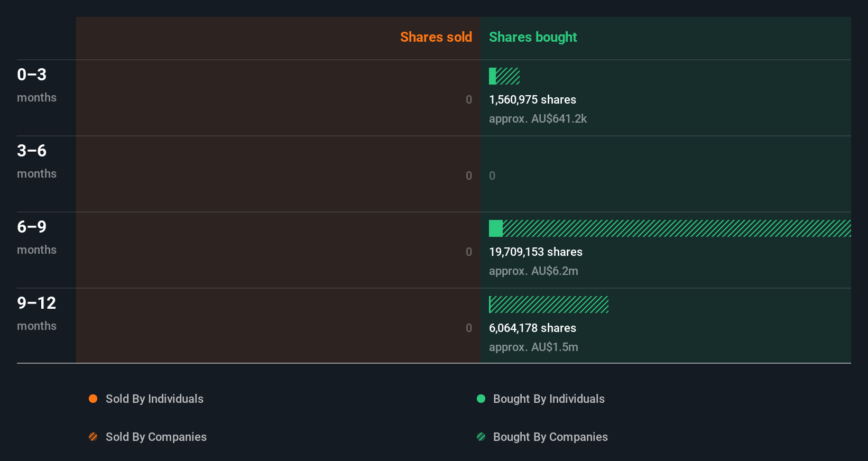Click the approx. AU$641.2k value
The height and width of the screenshot is (461, 868).
(x=538, y=118)
